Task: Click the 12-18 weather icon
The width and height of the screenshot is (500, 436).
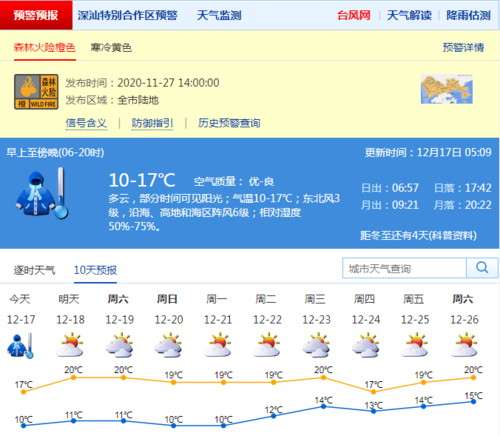Action: [70, 345]
